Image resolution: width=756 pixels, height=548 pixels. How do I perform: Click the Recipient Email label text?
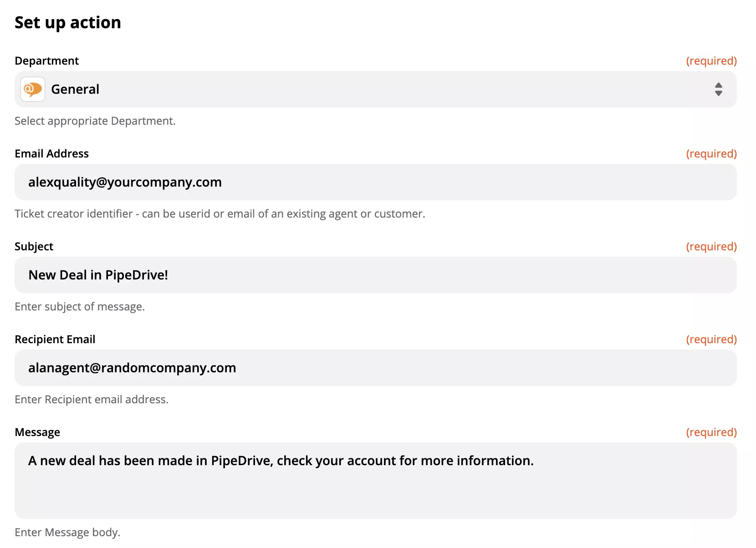tap(55, 339)
